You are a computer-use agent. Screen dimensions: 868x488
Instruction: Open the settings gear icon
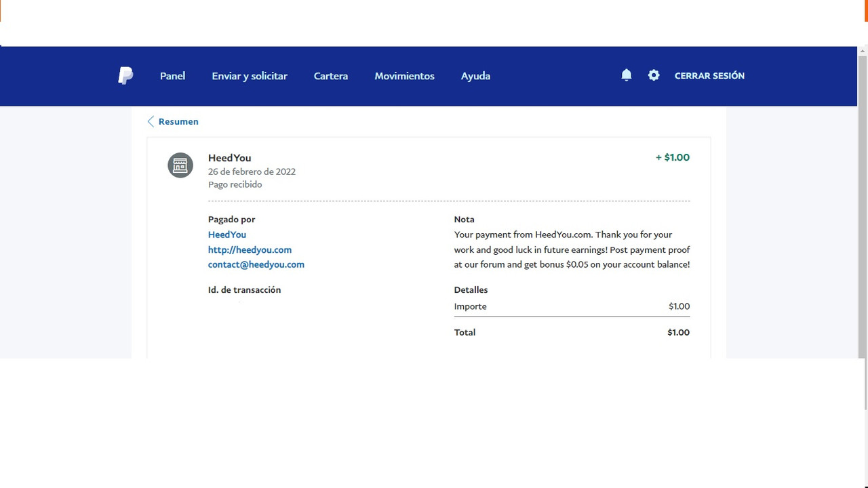[x=654, y=75]
